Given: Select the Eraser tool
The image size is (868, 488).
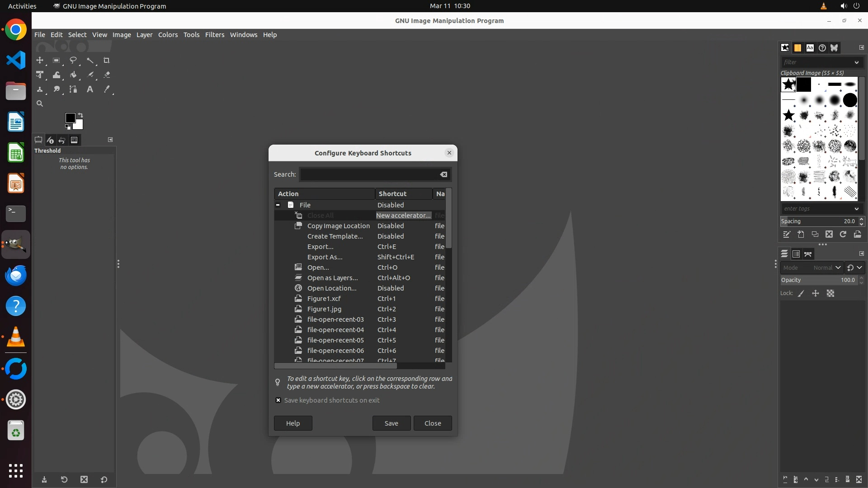Looking at the screenshot, I should point(107,75).
